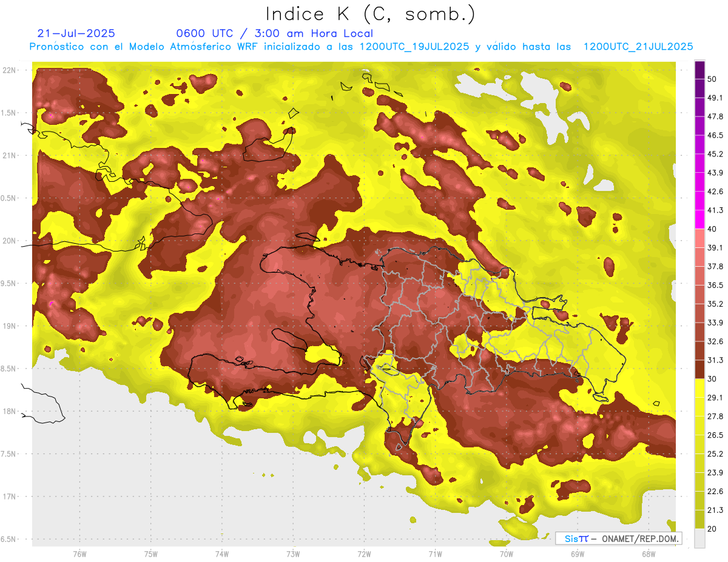Click the 70W longitude label
This screenshot has height=562, width=728.
pyautogui.click(x=506, y=554)
